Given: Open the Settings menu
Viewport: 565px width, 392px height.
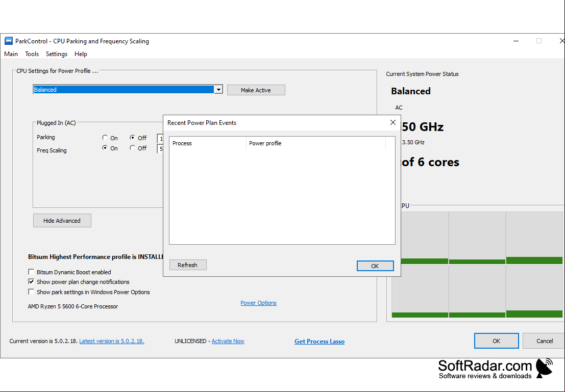Looking at the screenshot, I should pos(57,54).
